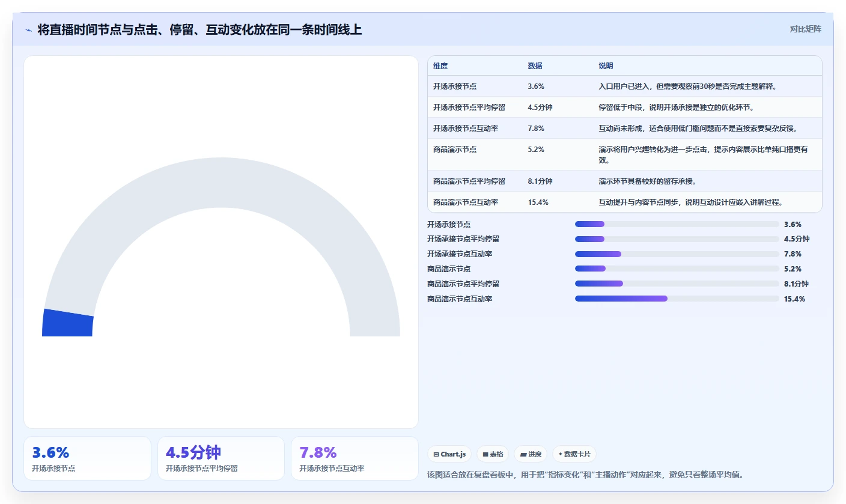Image resolution: width=846 pixels, height=504 pixels.
Task: Click the 商品演示节点互动率 15.4% progress bar
Action: click(677, 299)
